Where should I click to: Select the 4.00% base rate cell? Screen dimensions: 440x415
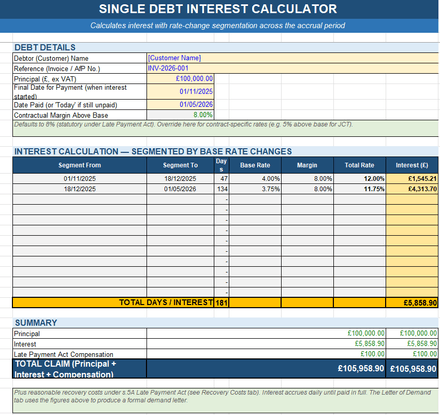pyautogui.click(x=255, y=179)
